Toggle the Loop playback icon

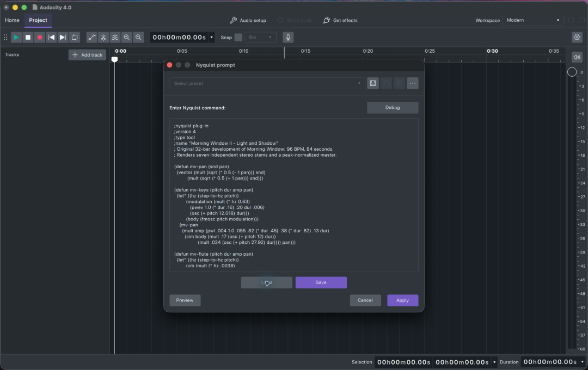[x=75, y=37]
